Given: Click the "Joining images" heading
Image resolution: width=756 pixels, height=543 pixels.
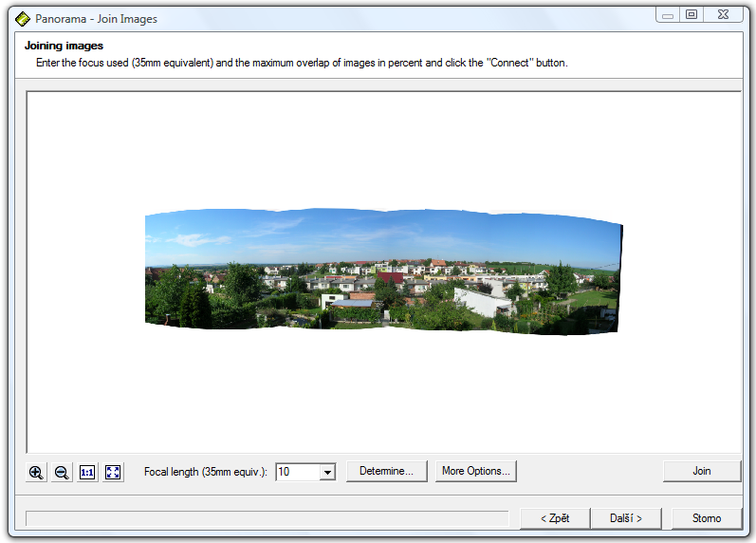Looking at the screenshot, I should tap(65, 46).
